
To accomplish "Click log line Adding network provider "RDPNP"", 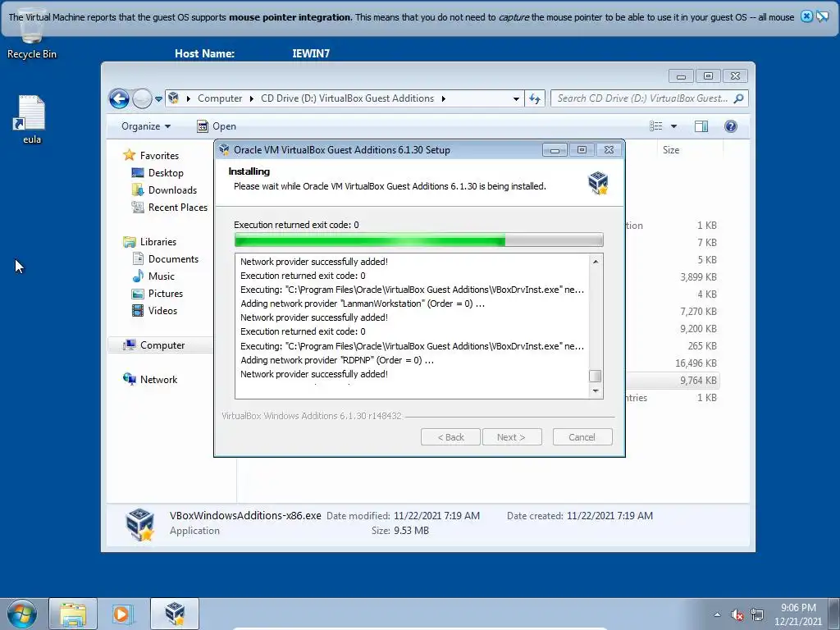I will [x=337, y=361].
